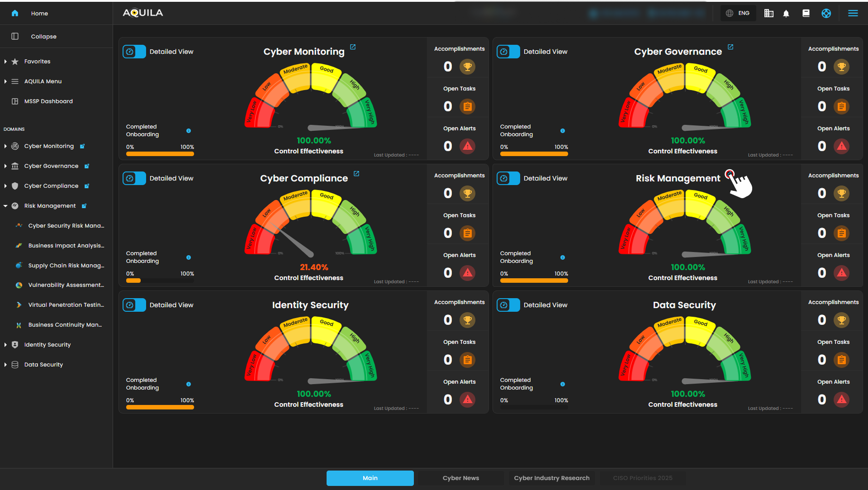Open the Cyber Industry Research tab
The width and height of the screenshot is (868, 490).
pos(551,478)
